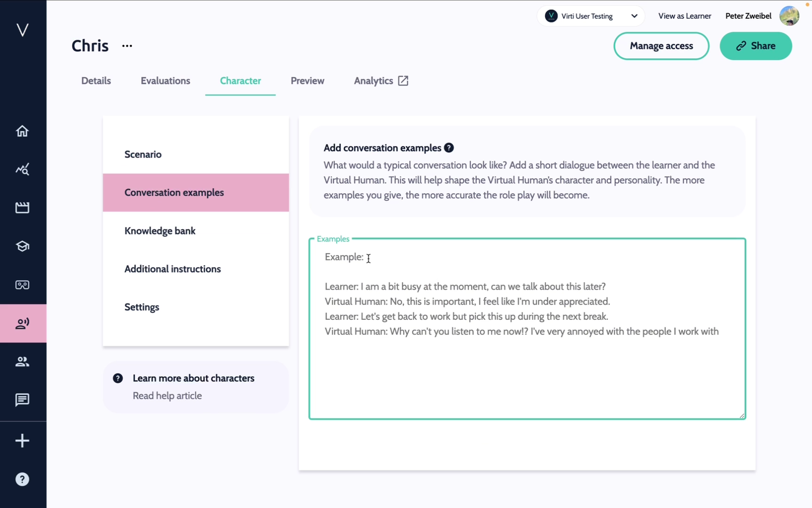Open the analytics chart sidebar icon
812x508 pixels.
coord(22,169)
